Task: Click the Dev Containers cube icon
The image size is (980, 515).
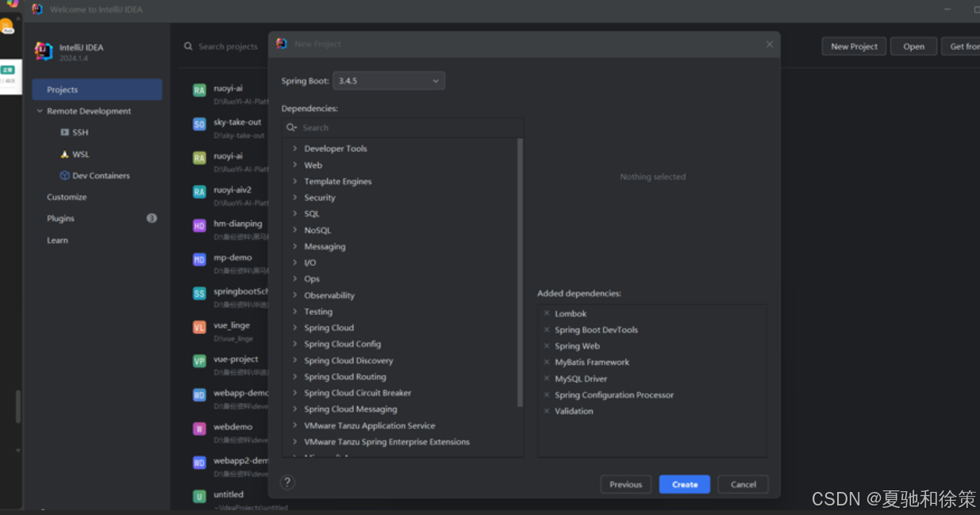Action: click(x=65, y=175)
